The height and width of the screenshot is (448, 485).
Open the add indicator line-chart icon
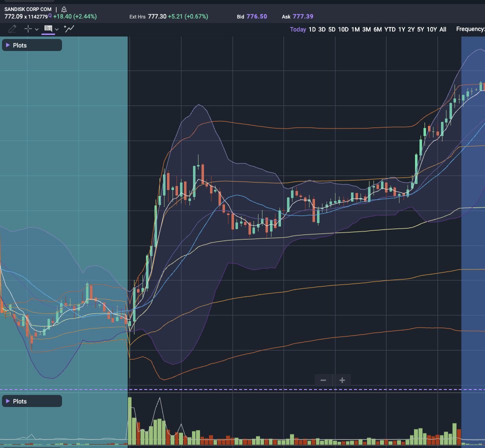[69, 29]
